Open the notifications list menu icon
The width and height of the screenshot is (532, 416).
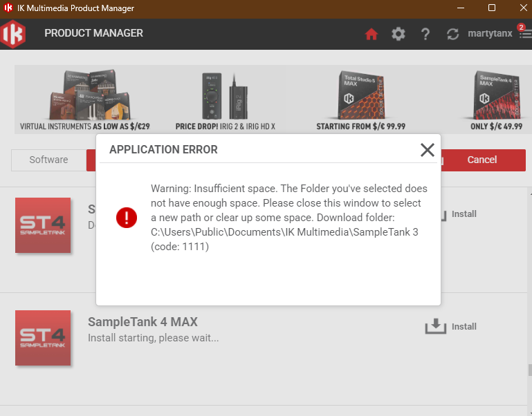(525, 33)
